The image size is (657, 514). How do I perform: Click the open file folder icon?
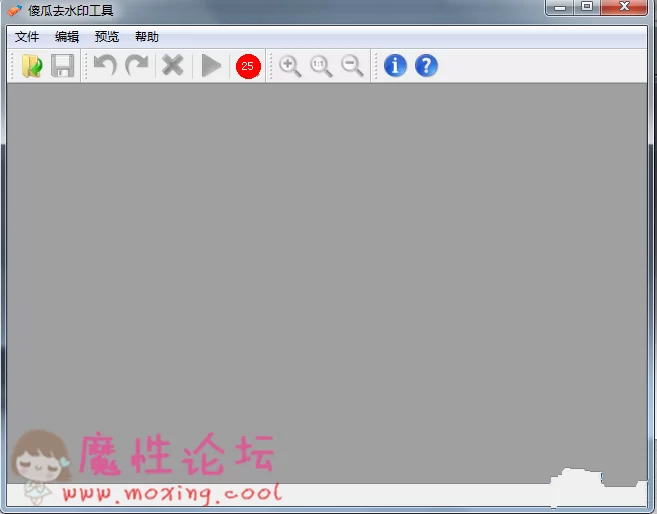coord(32,66)
